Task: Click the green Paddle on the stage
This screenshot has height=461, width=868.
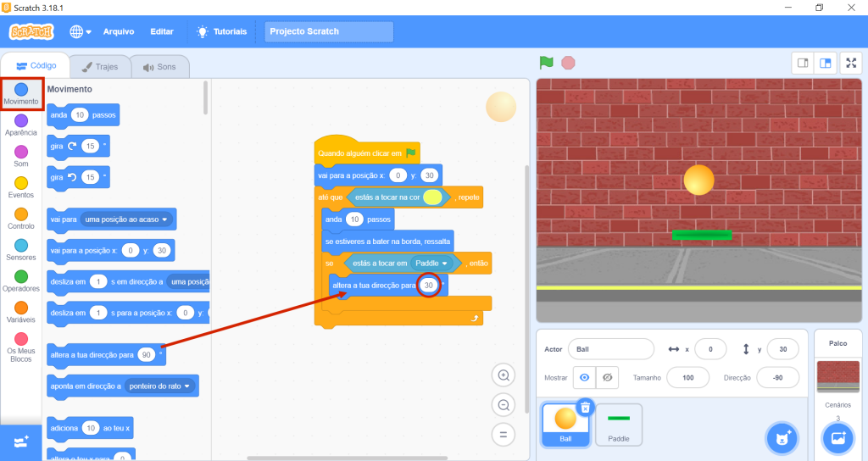Action: pos(702,235)
